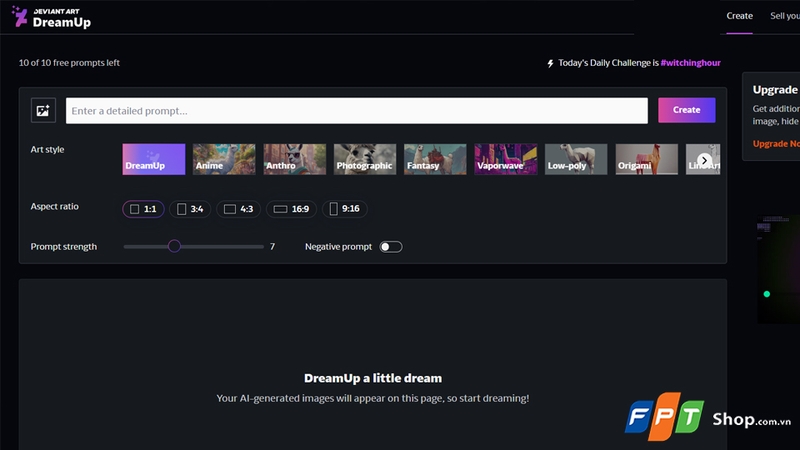The image size is (800, 450).
Task: Open the #witchinghour challenge link
Action: 690,63
